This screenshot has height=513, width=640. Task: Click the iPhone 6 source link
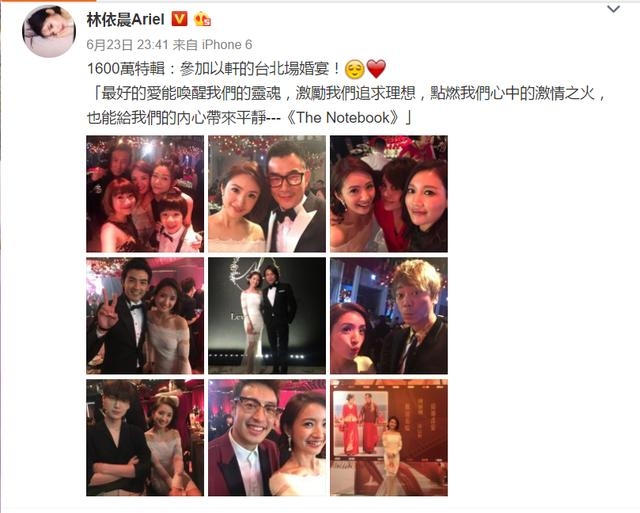227,44
